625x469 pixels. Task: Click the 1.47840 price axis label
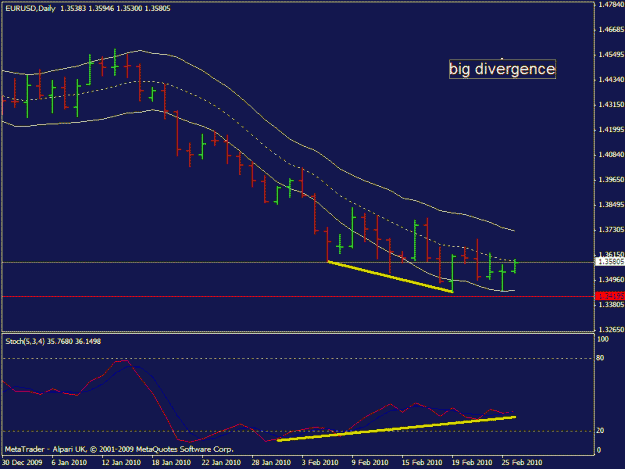pos(611,4)
